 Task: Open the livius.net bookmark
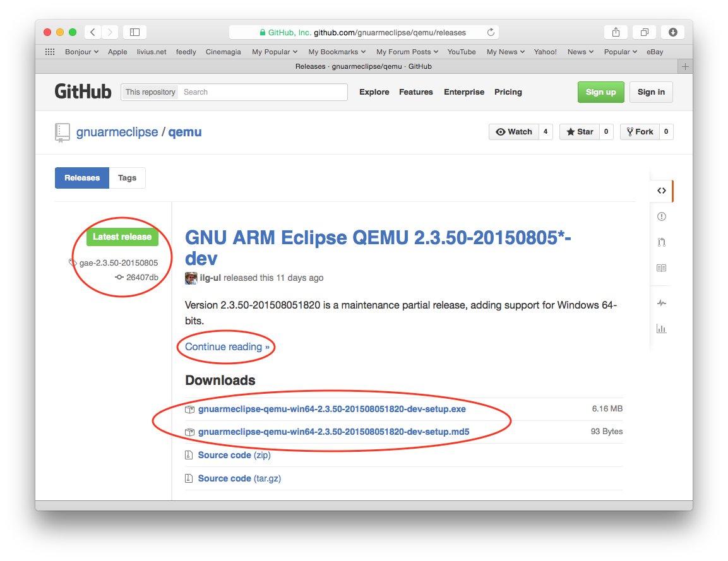152,52
